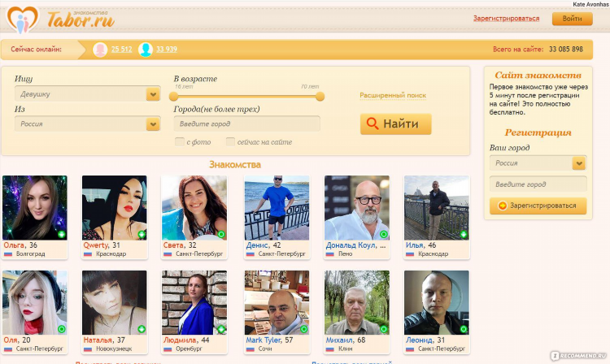Screen dimensions: 610x364
Task: Click the Russian flag next to Клин
Action: click(330, 349)
